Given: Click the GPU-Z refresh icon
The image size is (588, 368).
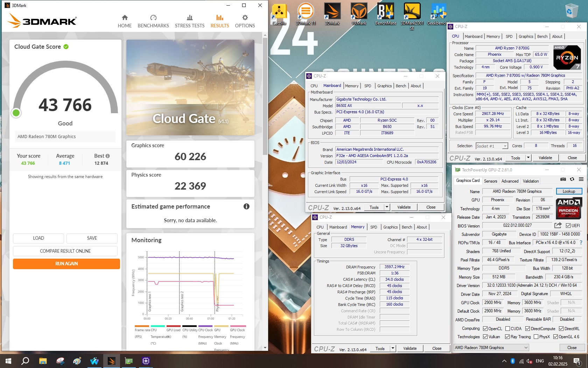Looking at the screenshot, I should (572, 179).
